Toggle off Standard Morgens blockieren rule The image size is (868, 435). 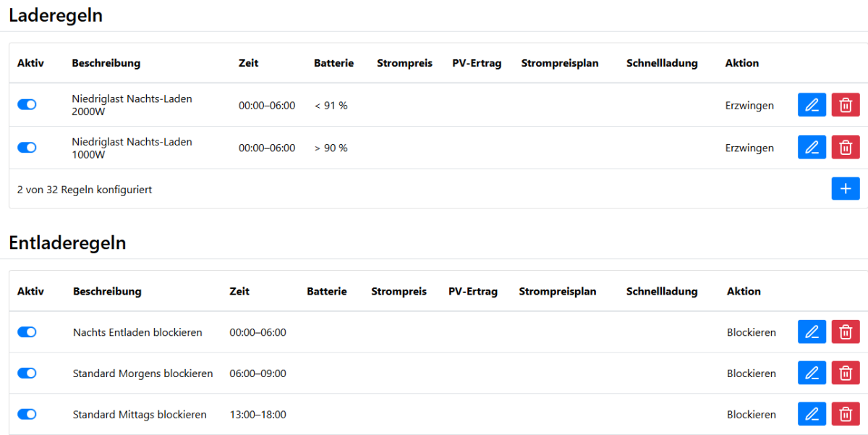[x=27, y=373]
